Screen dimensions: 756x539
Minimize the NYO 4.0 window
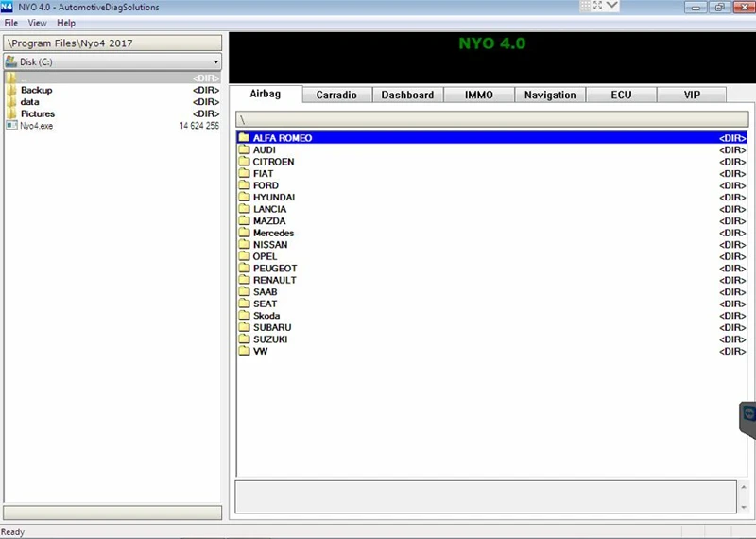point(696,8)
